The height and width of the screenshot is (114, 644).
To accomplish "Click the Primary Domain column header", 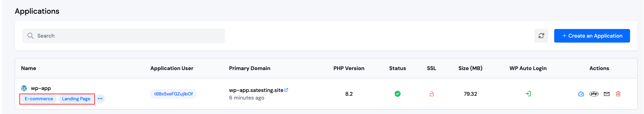I will point(249,68).
